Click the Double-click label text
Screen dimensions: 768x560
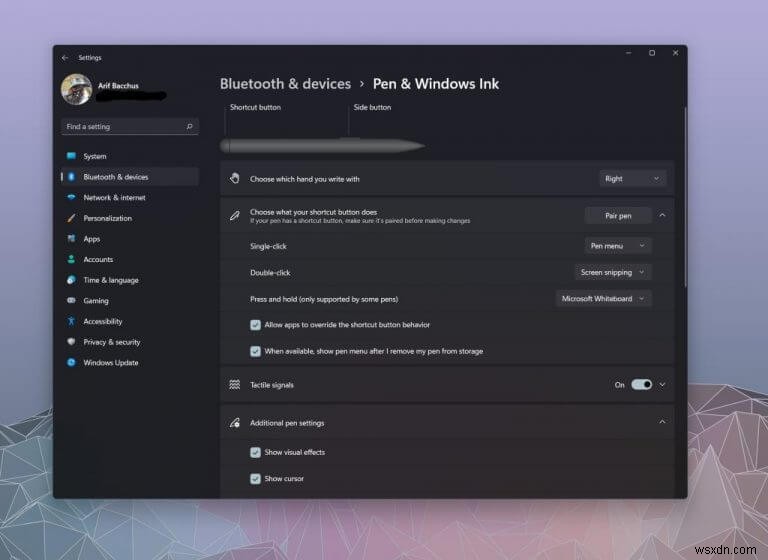pos(270,272)
